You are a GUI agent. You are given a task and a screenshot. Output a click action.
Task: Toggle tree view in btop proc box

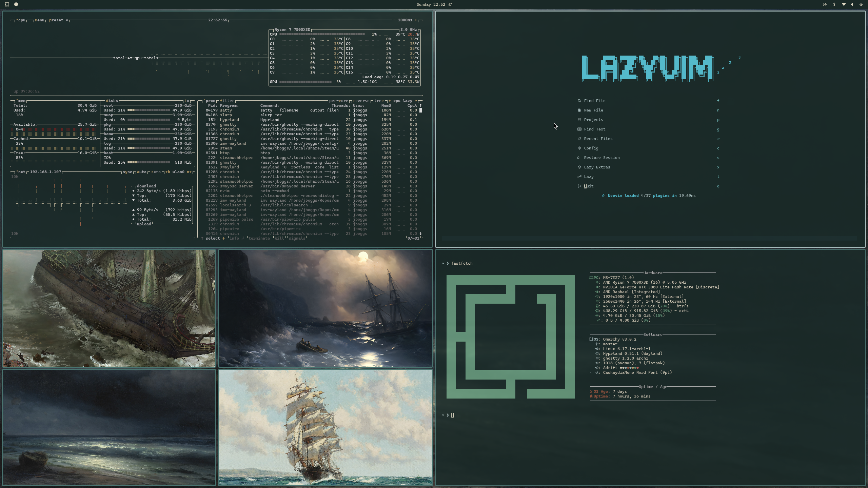coord(379,101)
